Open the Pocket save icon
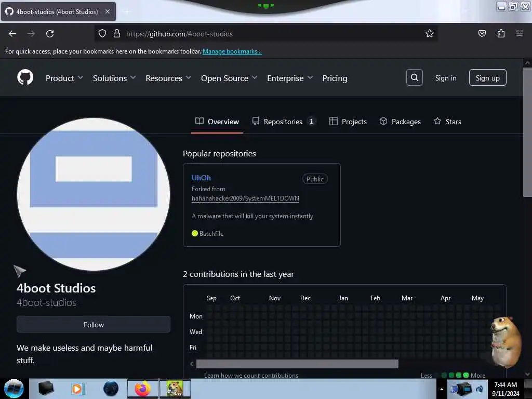The image size is (532, 399). point(482,34)
